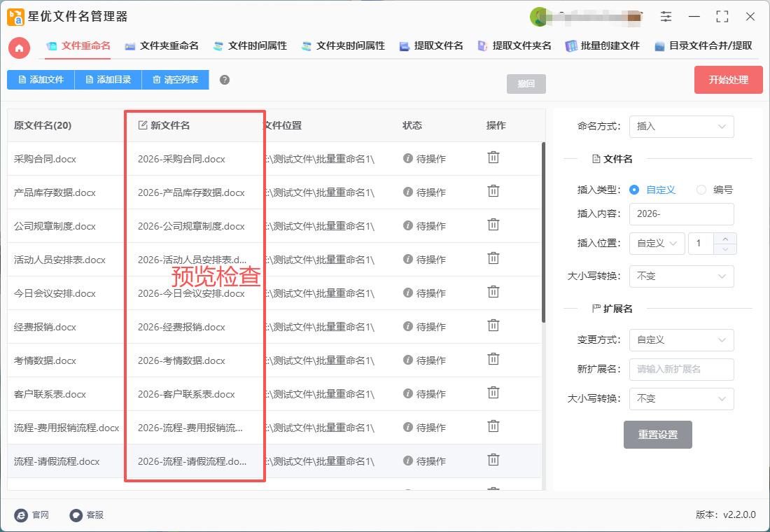Click original filename 公司规章制度.docx
The height and width of the screenshot is (532, 770).
click(55, 226)
